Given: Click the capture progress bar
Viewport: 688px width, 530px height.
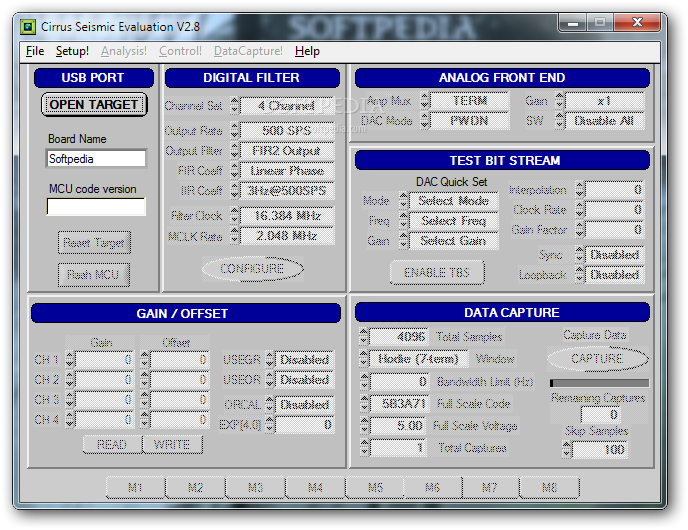Looking at the screenshot, I should click(x=599, y=383).
